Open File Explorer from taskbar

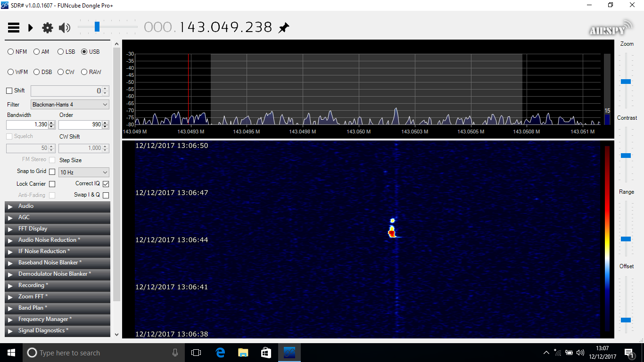click(243, 353)
